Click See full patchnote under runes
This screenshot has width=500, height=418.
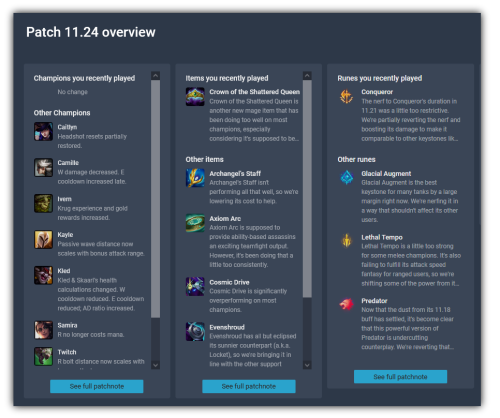[x=400, y=377]
